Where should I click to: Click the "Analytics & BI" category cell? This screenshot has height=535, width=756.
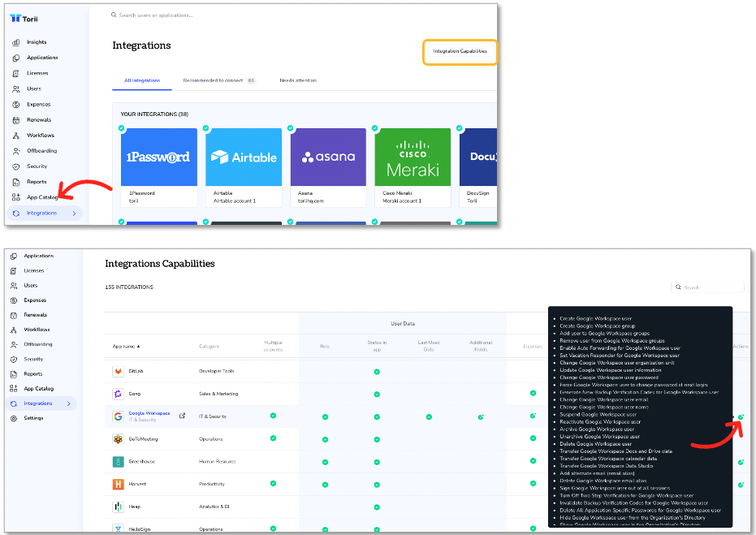pos(214,507)
